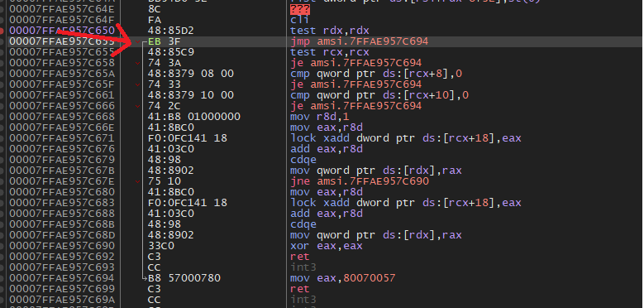Select the test rcx,rcx instruction
This screenshot has height=308, width=644.
pyautogui.click(x=329, y=52)
